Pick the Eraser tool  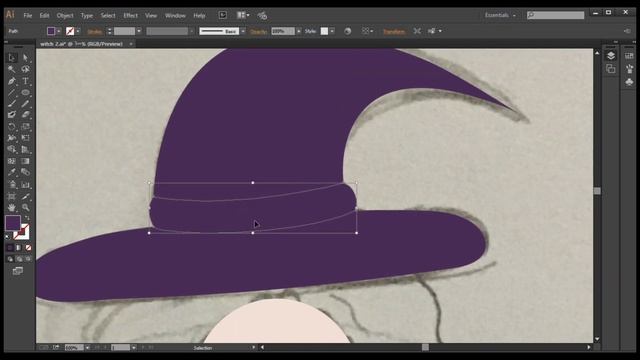pos(25,115)
